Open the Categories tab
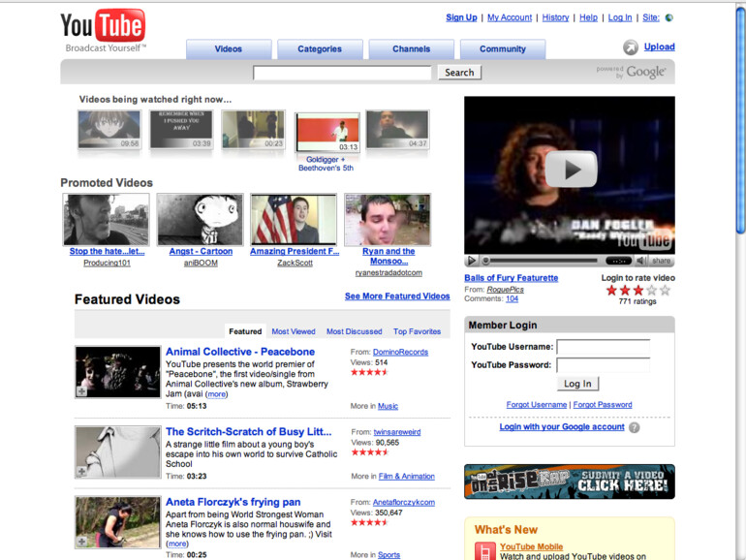The image size is (746, 560). (x=320, y=49)
